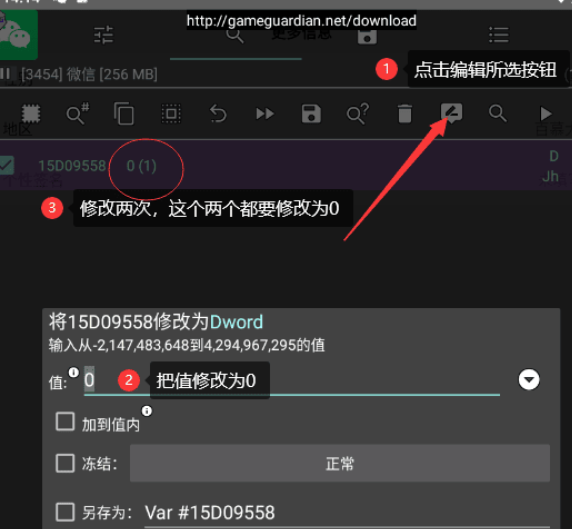Open the list menu tab icon
Viewport: 572px width, 529px height.
499,35
